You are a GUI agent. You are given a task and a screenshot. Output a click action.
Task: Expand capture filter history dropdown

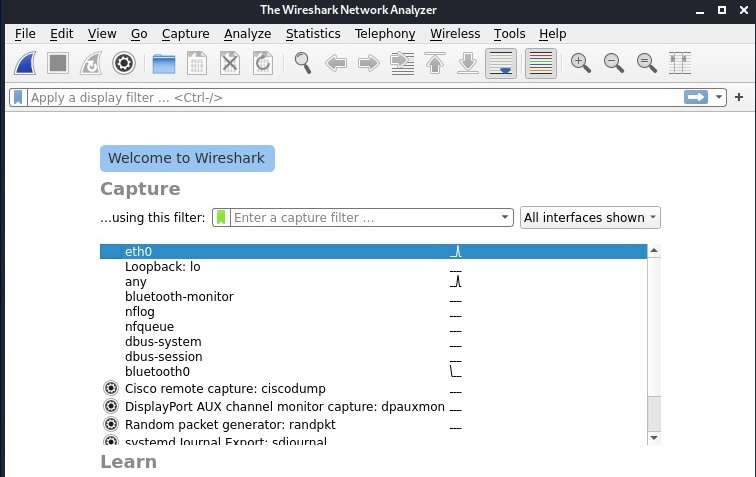(x=504, y=217)
